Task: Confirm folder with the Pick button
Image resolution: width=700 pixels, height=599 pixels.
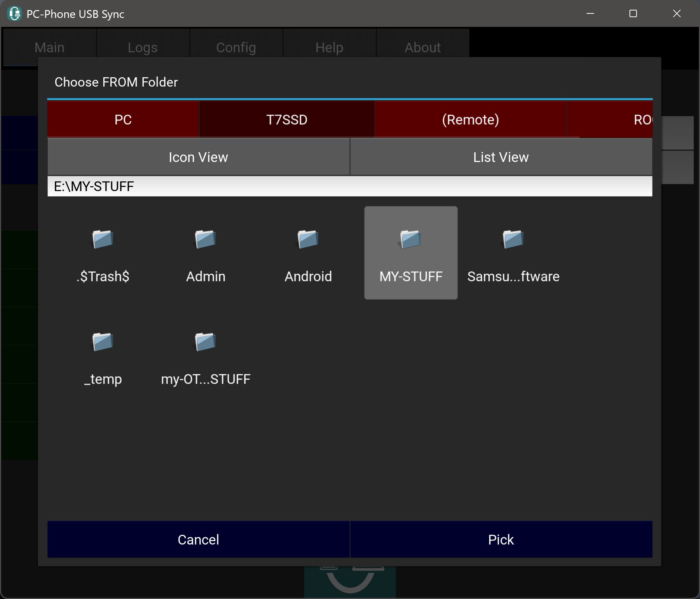Action: pyautogui.click(x=501, y=539)
